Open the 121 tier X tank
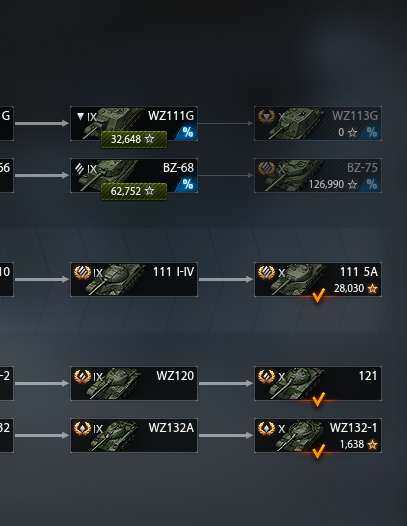 tap(318, 383)
